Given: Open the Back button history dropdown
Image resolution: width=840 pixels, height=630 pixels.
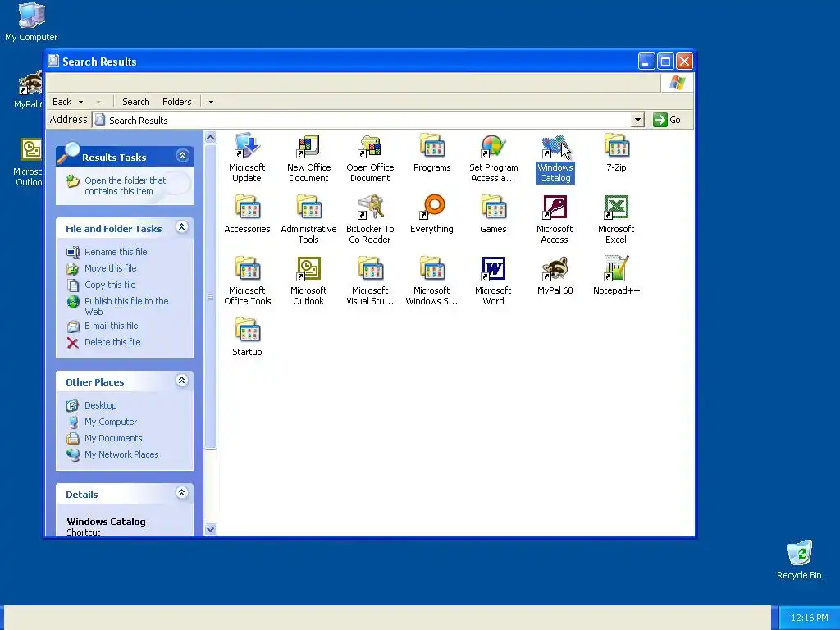Looking at the screenshot, I should (x=81, y=102).
